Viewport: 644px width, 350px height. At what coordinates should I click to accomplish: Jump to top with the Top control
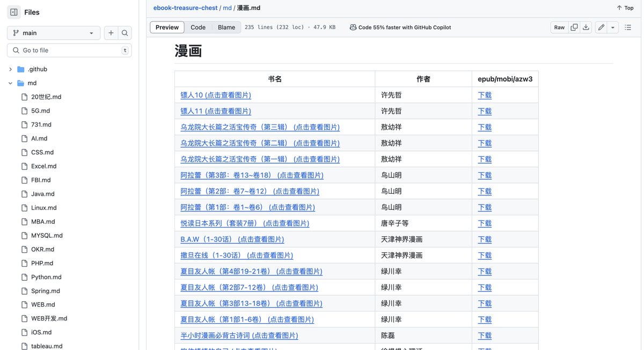624,8
